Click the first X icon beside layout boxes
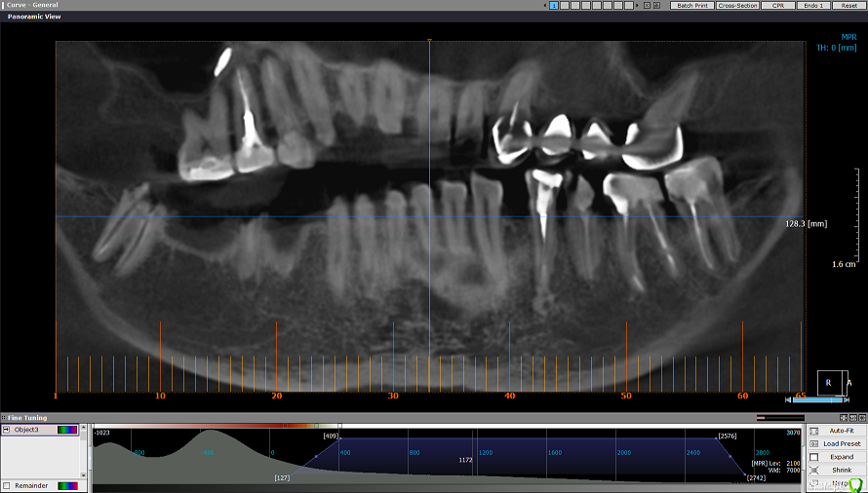 click(649, 6)
